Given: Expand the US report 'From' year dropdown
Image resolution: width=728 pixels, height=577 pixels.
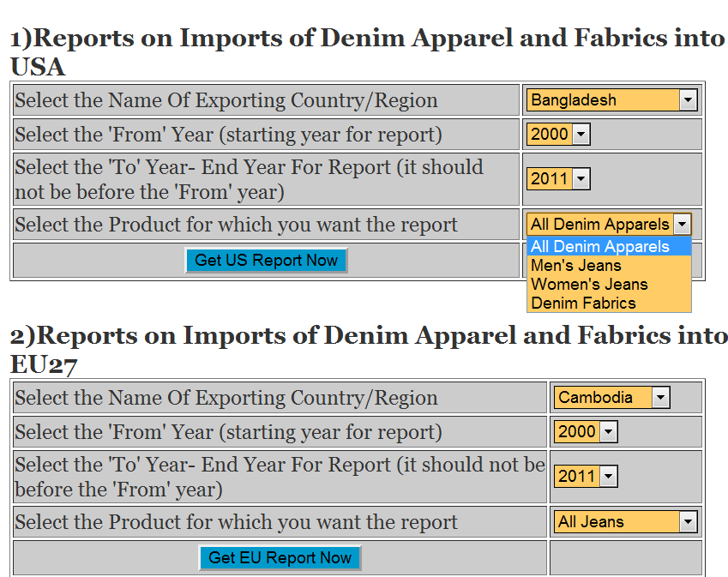Looking at the screenshot, I should click(558, 134).
